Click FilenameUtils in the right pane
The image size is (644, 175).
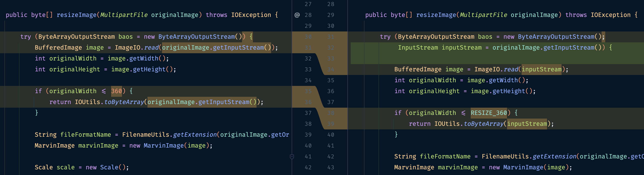click(x=505, y=156)
